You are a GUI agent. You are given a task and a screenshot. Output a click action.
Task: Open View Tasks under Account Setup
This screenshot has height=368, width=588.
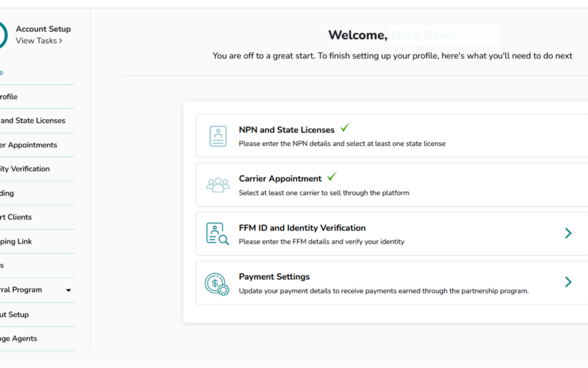(x=39, y=40)
